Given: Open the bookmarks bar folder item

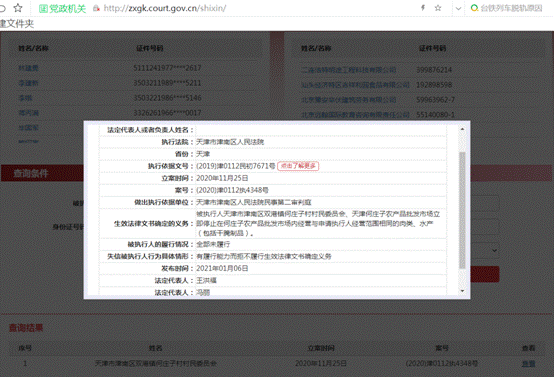Looking at the screenshot, I should (17, 24).
